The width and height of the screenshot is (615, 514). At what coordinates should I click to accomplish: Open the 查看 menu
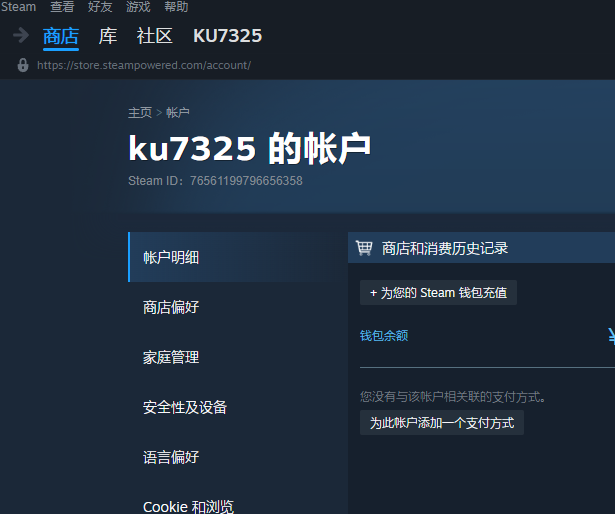pyautogui.click(x=62, y=7)
